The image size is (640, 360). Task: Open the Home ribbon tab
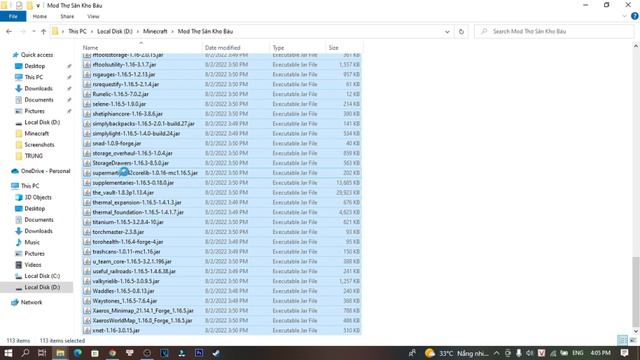[40, 16]
